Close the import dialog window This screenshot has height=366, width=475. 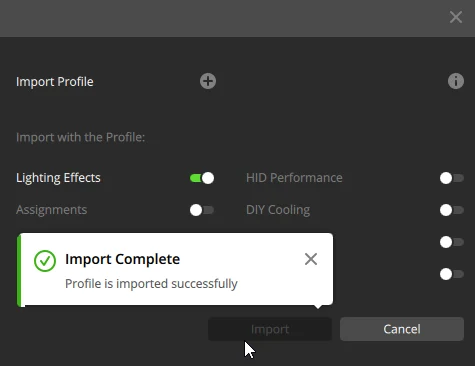456,17
